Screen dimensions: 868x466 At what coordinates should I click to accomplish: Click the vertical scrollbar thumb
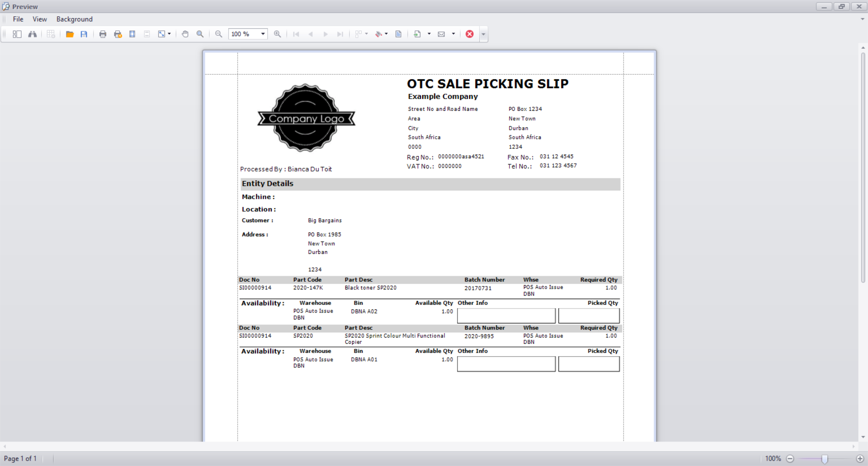(x=863, y=167)
